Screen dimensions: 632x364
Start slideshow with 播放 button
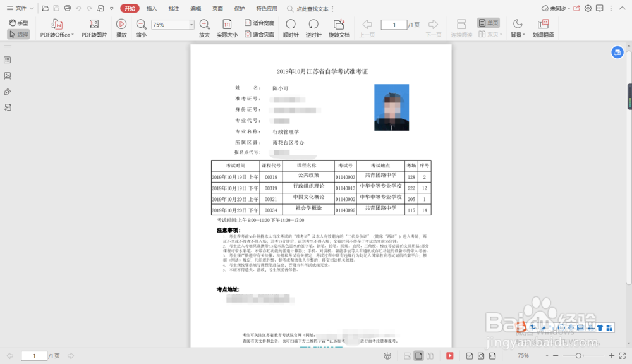121,28
